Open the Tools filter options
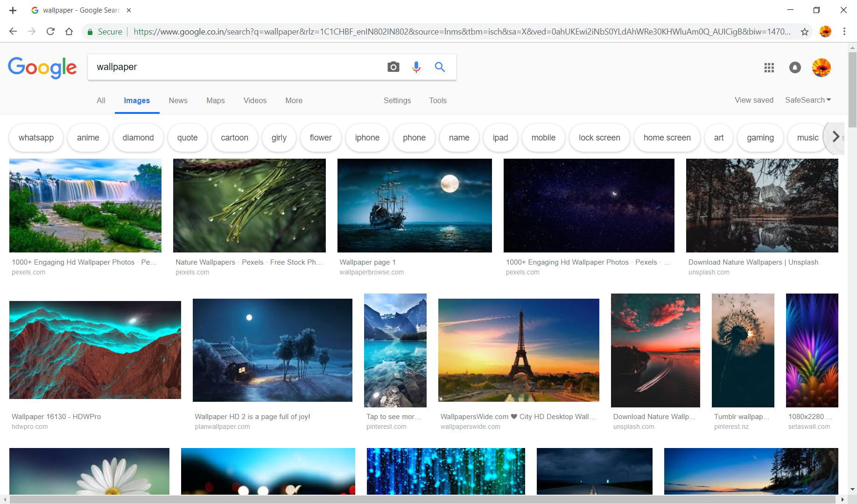Viewport: 857px width, 504px height. tap(437, 100)
